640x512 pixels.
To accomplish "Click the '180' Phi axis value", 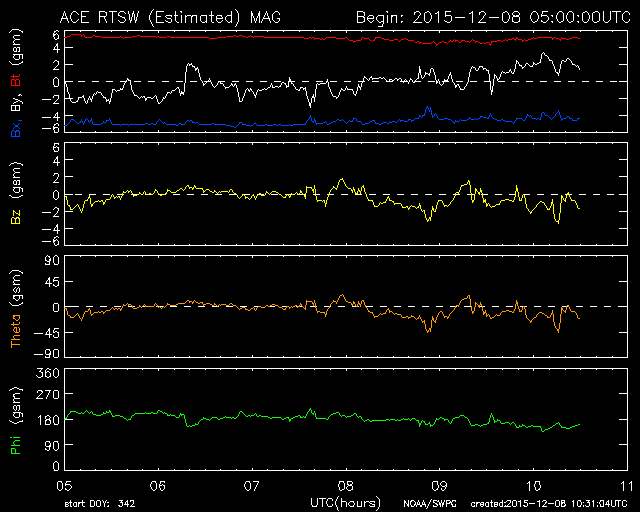I will [49, 420].
